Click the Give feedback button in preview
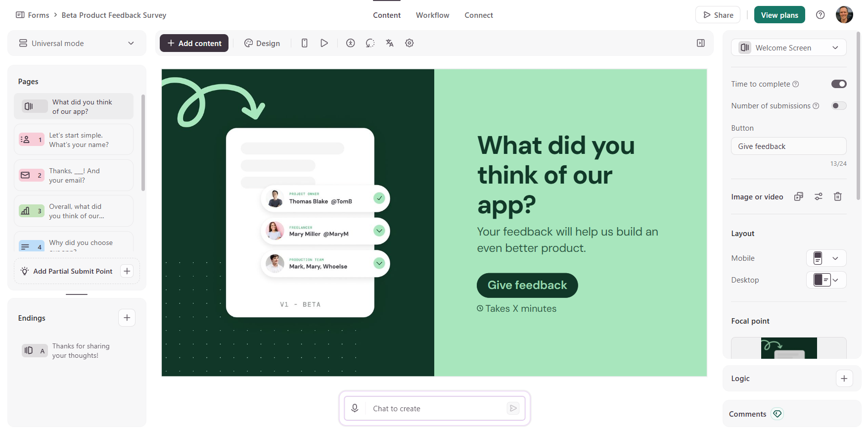868x434 pixels. (527, 285)
